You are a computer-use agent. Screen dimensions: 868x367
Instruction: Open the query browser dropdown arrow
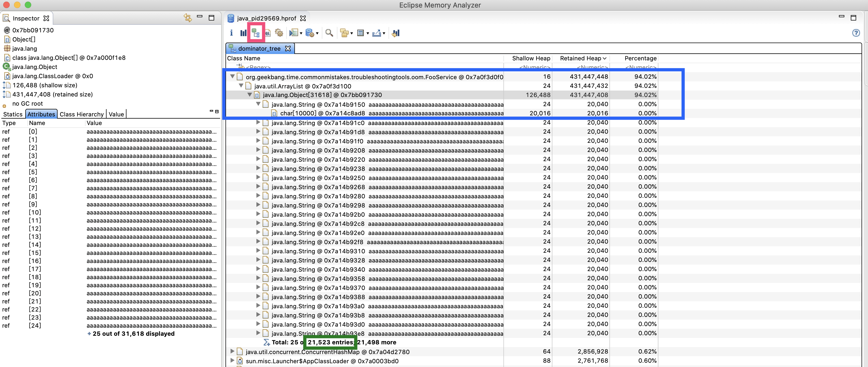[x=317, y=33]
